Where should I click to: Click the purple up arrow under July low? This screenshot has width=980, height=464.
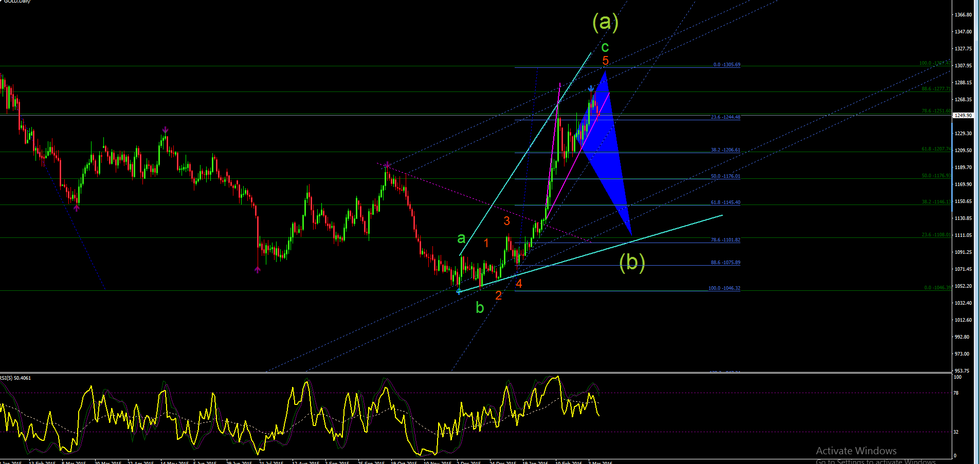pos(258,269)
